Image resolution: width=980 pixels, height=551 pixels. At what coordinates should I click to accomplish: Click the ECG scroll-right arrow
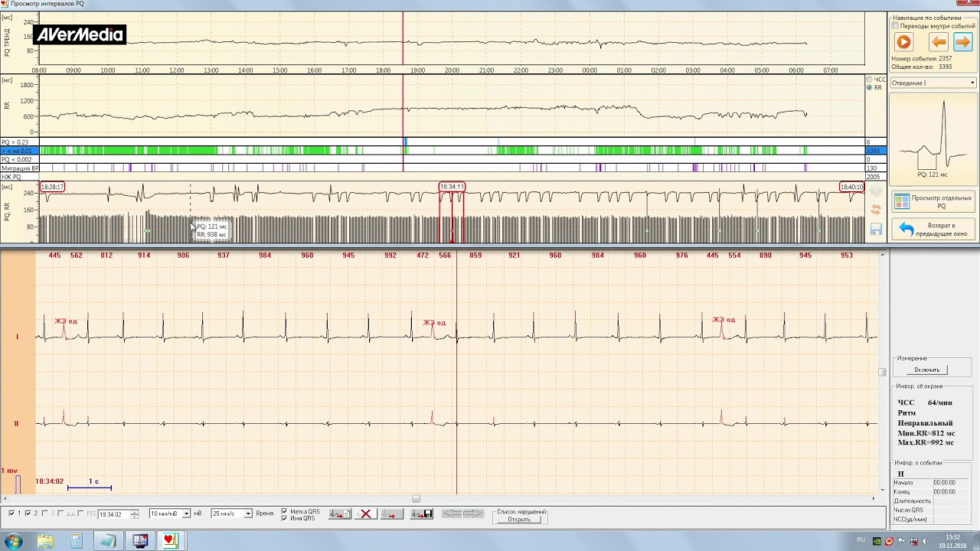click(874, 499)
